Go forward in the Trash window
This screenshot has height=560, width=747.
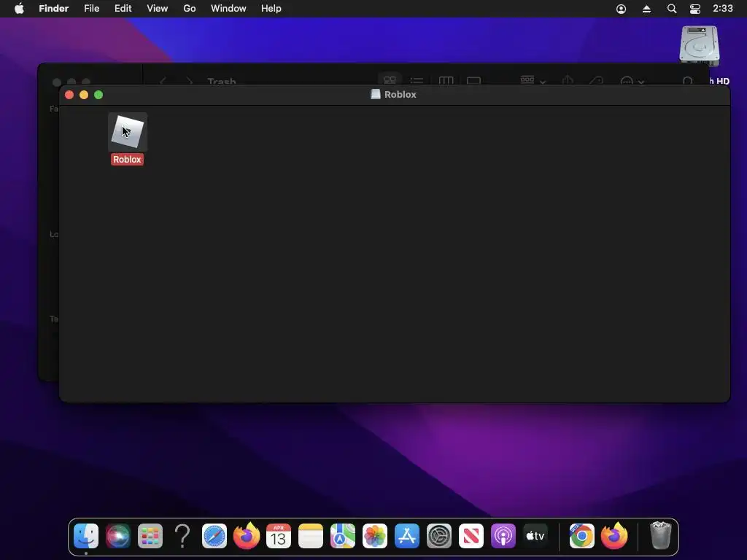pos(189,80)
